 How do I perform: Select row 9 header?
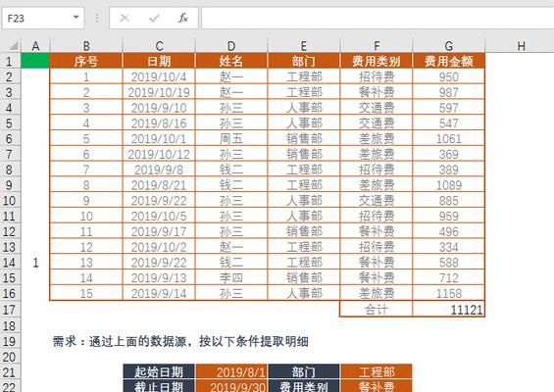tap(10, 185)
